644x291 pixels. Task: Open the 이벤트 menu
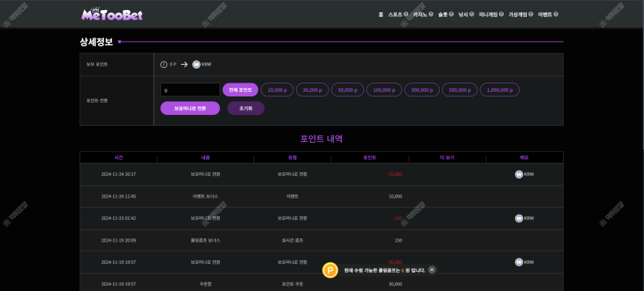click(x=545, y=15)
